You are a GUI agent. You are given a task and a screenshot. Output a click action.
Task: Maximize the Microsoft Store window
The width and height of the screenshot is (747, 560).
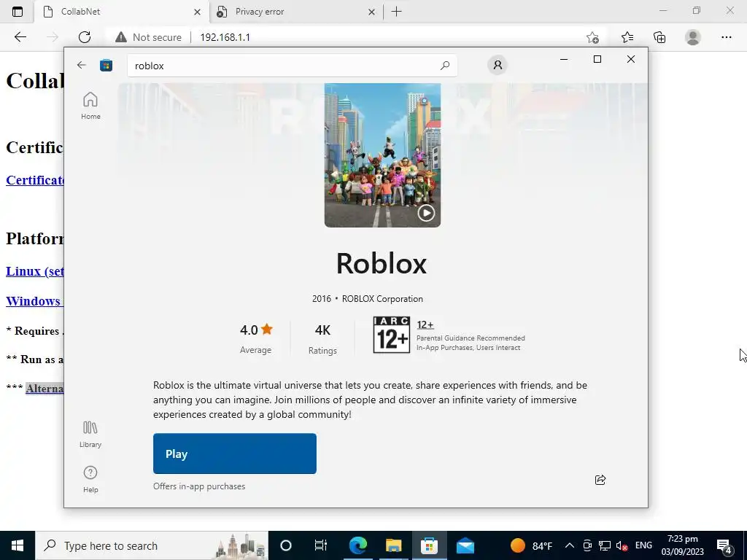point(597,59)
